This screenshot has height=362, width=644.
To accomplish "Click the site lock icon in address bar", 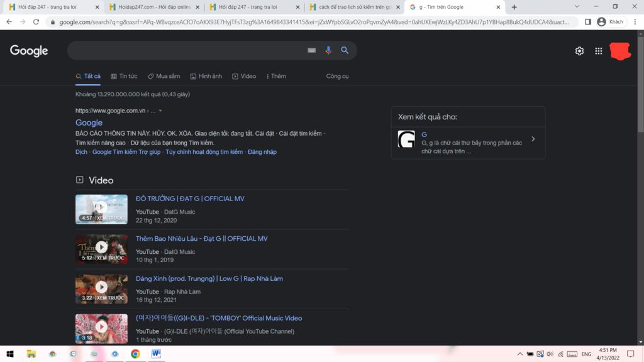I will (53, 22).
